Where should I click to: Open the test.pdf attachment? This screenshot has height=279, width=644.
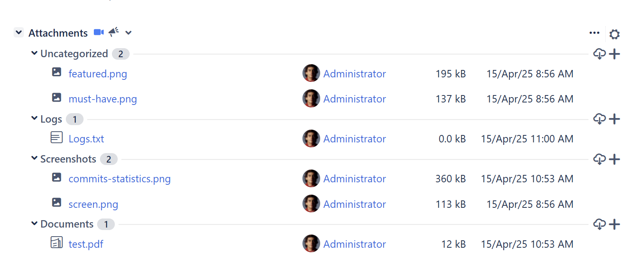click(x=86, y=244)
